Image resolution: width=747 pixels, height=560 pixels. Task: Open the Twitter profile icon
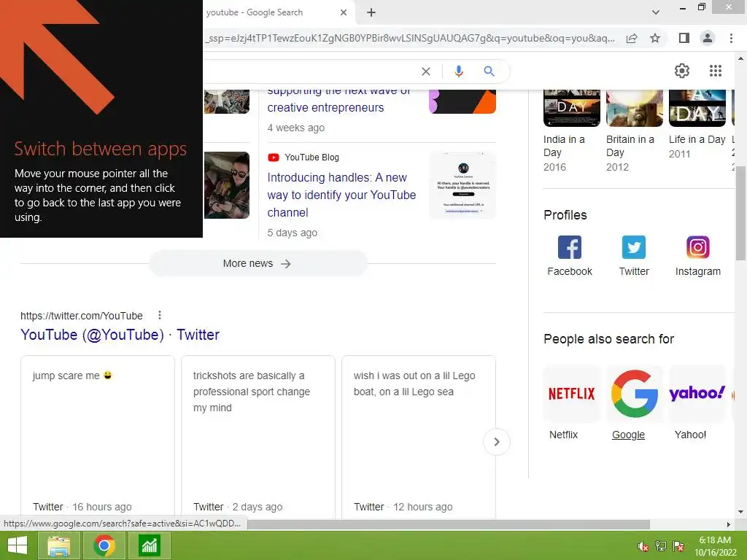pyautogui.click(x=634, y=247)
